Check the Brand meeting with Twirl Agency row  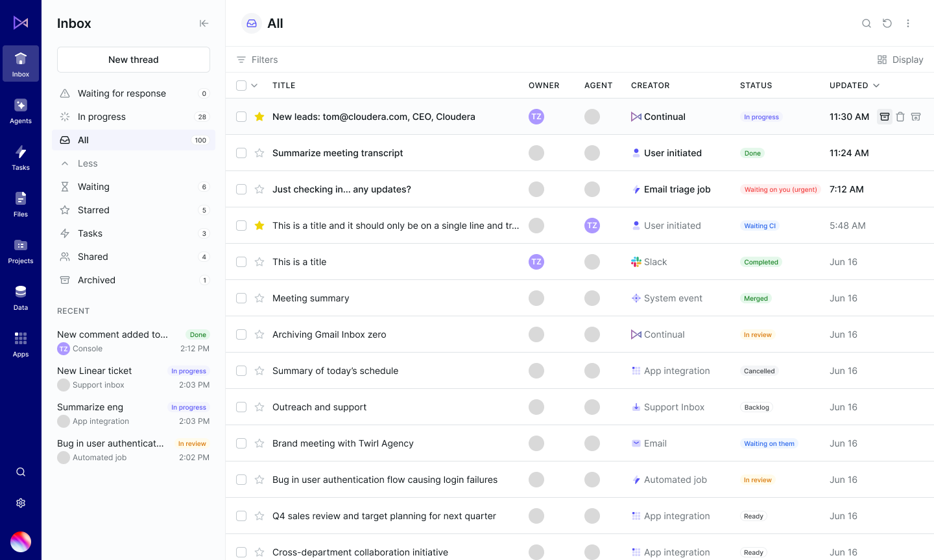241,443
